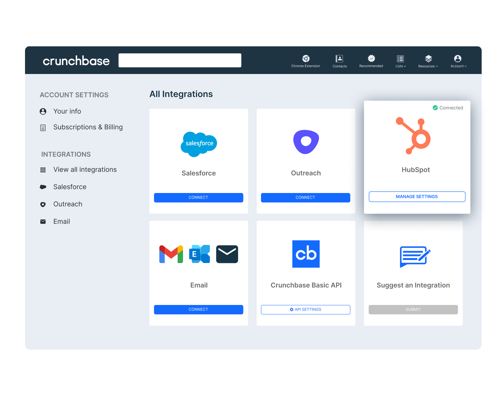Click the Exchange logo on Email card

click(x=200, y=254)
